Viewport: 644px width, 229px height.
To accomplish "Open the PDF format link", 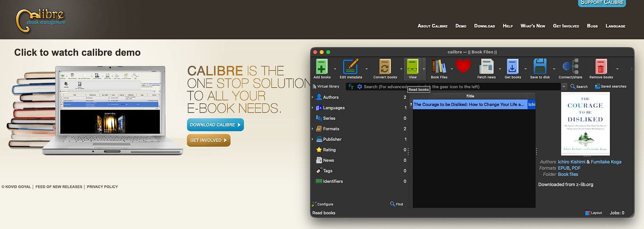I will coord(576,168).
